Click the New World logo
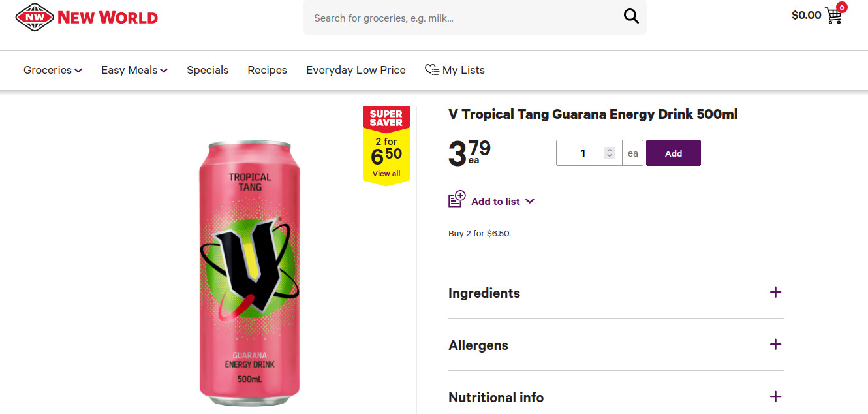The image size is (868, 414). pyautogui.click(x=85, y=17)
